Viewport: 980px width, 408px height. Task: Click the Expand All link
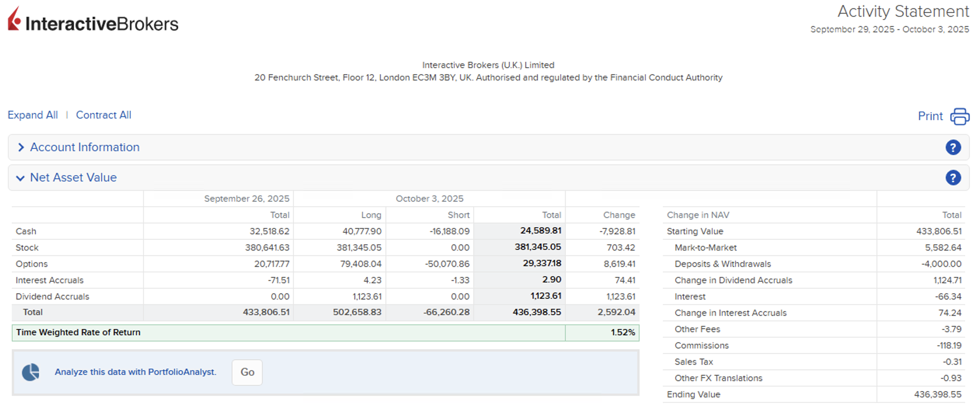pos(33,115)
